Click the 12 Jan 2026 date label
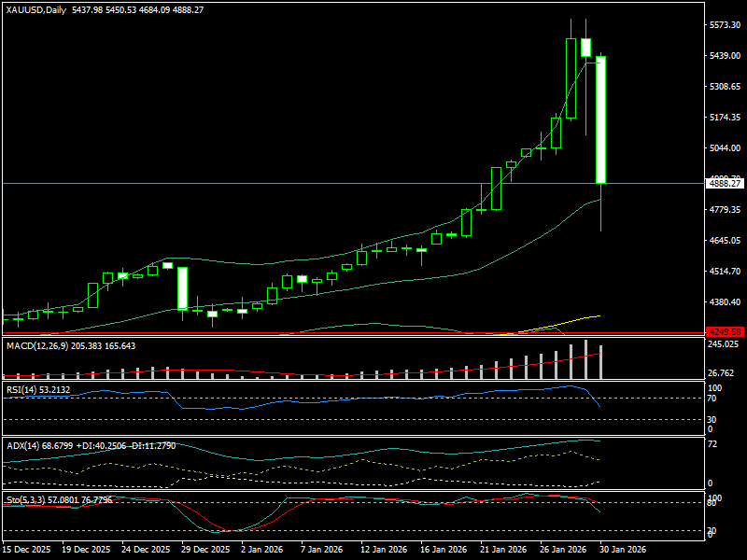This screenshot has height=560, width=747. (x=383, y=550)
